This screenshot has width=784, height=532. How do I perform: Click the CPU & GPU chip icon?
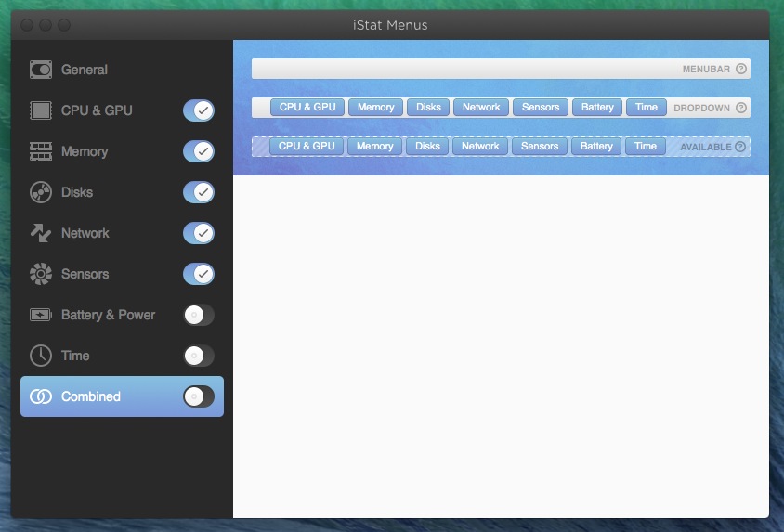point(41,110)
